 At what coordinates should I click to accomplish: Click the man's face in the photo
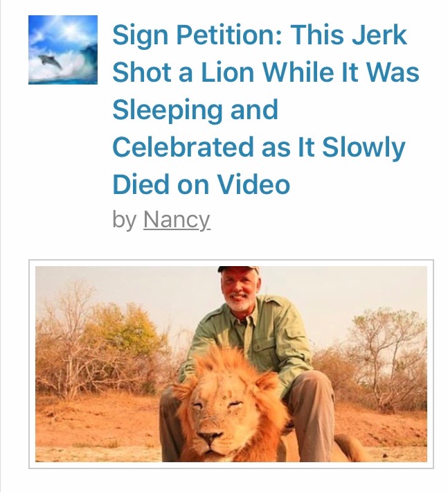tap(240, 291)
